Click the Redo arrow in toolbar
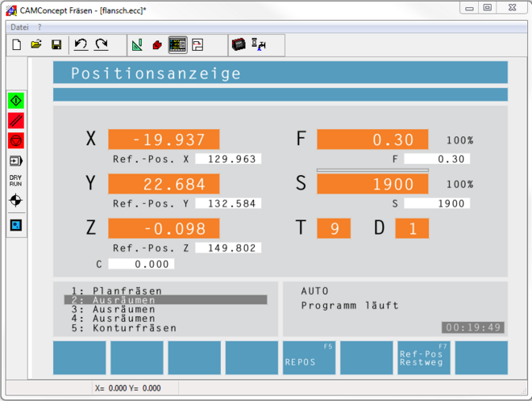The width and height of the screenshot is (532, 401). [102, 44]
